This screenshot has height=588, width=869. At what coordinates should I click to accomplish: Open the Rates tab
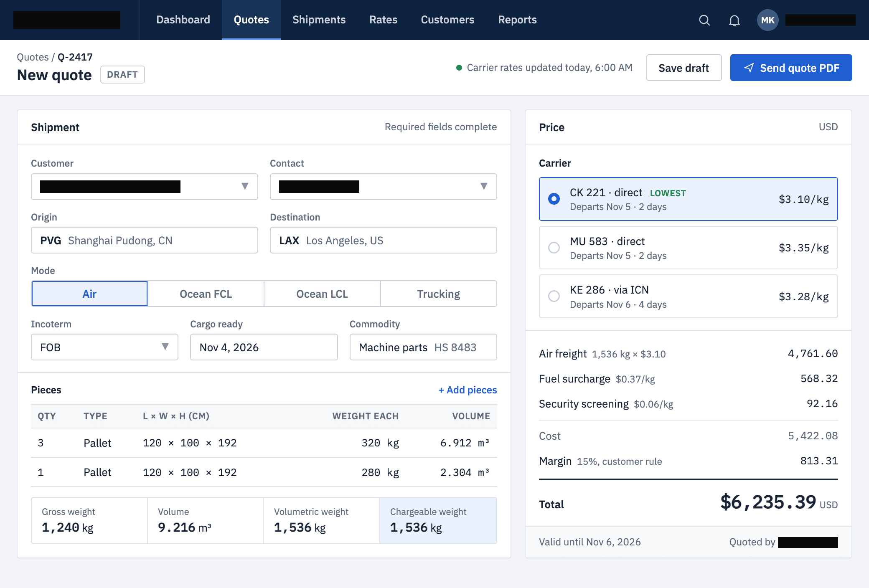pyautogui.click(x=383, y=20)
